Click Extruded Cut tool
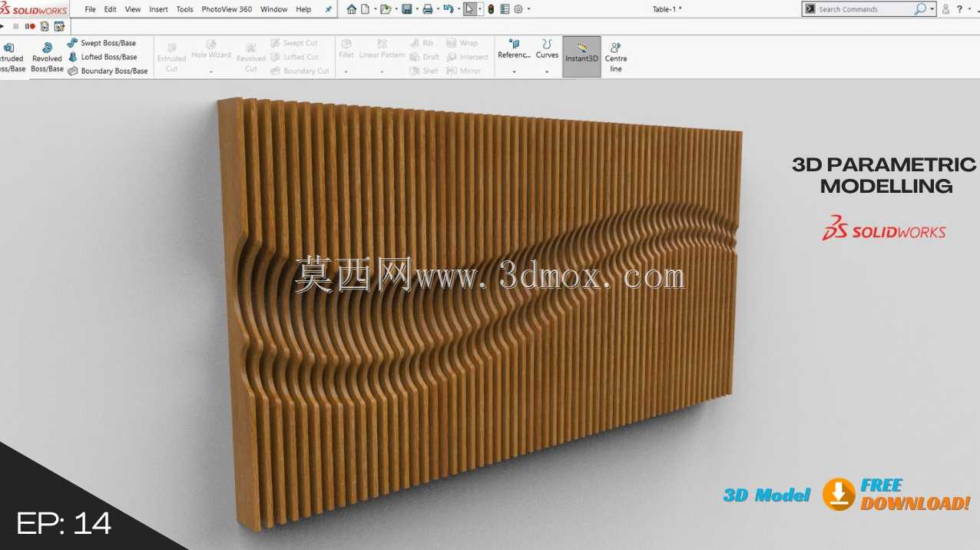 [171, 58]
